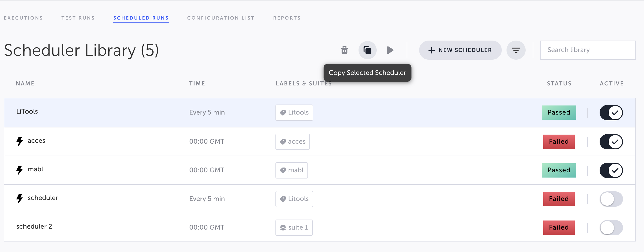Click the trash delete scheduler icon
Image resolution: width=644 pixels, height=252 pixels.
[x=344, y=50]
